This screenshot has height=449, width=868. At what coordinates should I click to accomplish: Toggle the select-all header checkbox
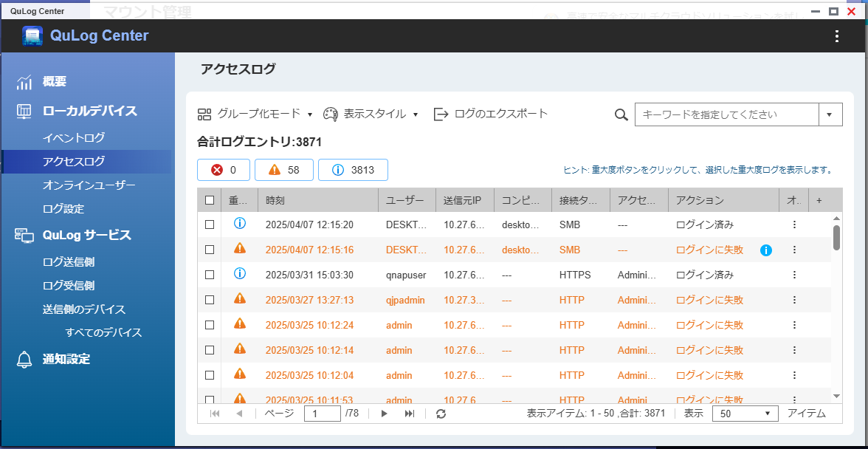tap(210, 200)
